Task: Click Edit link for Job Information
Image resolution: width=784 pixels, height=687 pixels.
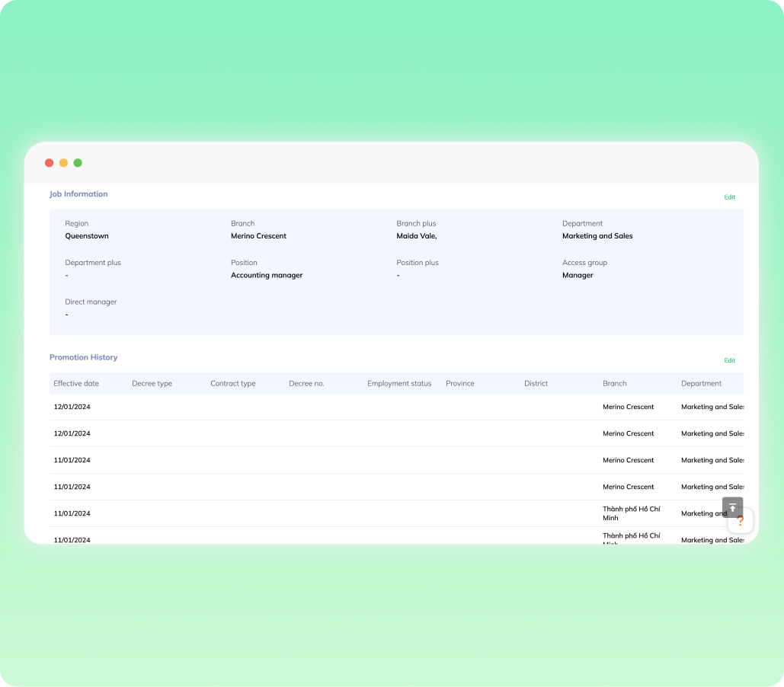Action: pyautogui.click(x=729, y=197)
